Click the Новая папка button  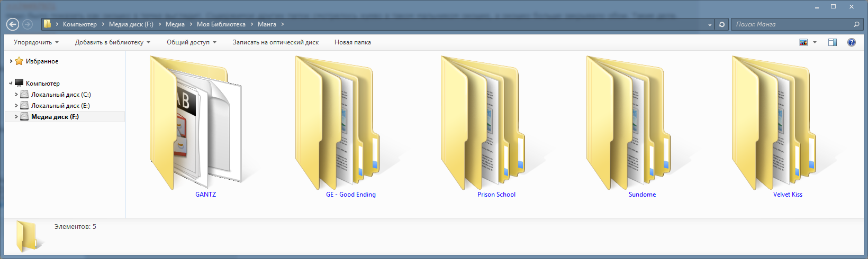click(352, 42)
